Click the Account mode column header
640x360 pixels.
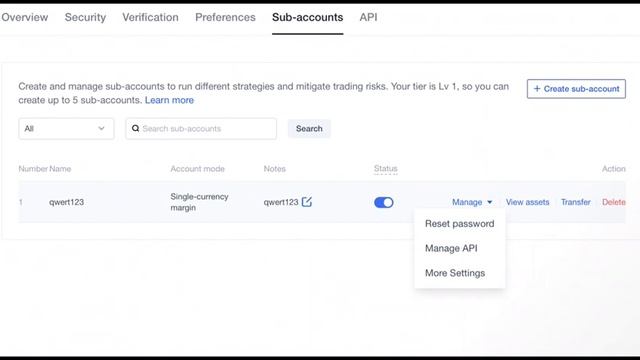tap(198, 169)
